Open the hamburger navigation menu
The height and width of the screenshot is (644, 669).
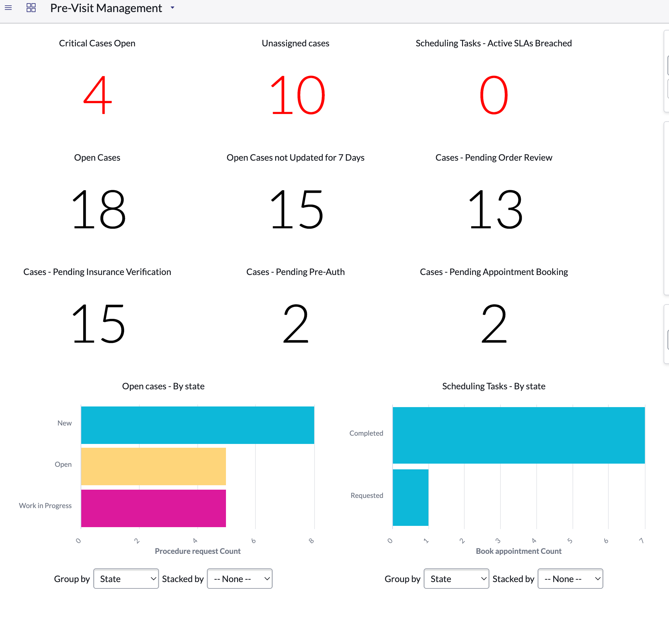(8, 8)
